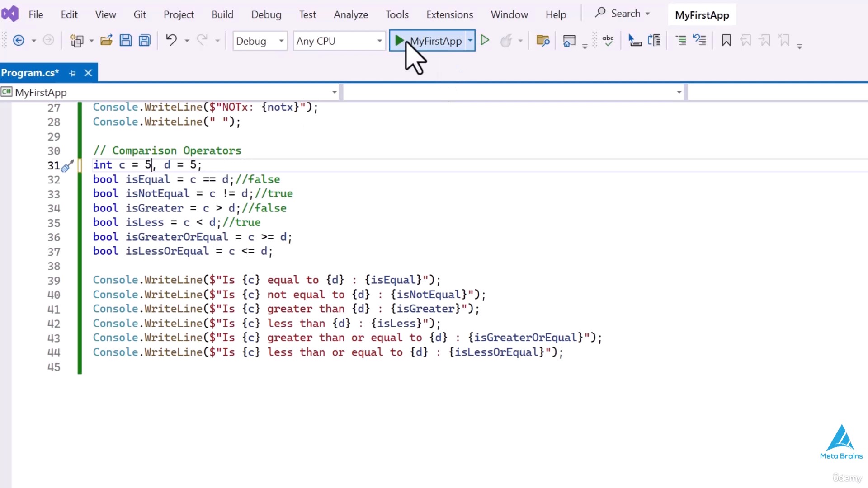
Task: Open the Hot Reload options dropdown
Action: pos(520,41)
